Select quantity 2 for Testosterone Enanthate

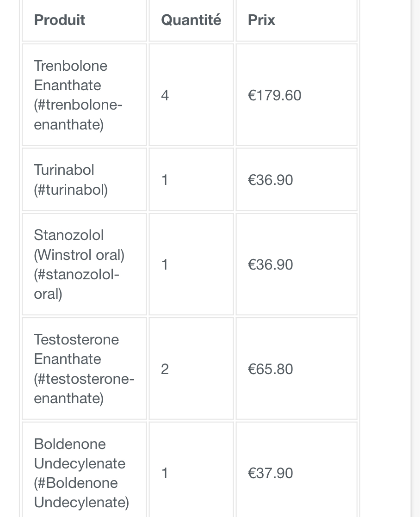coord(165,369)
